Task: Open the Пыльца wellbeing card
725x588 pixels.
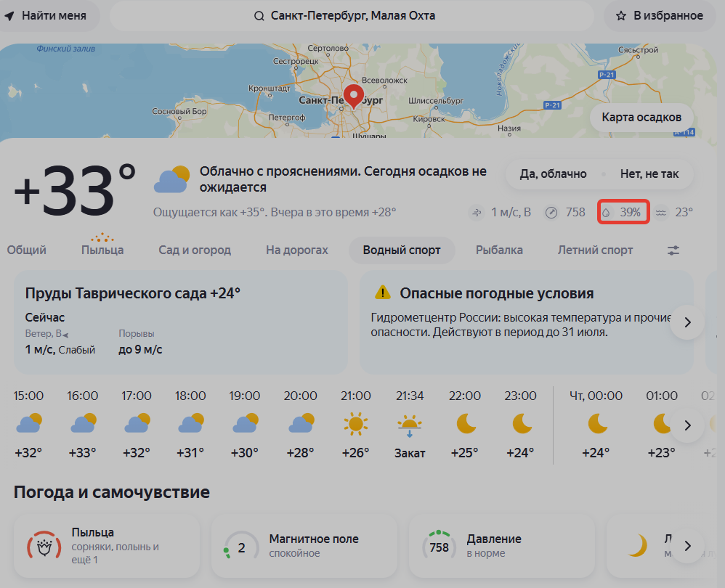Action: point(107,546)
